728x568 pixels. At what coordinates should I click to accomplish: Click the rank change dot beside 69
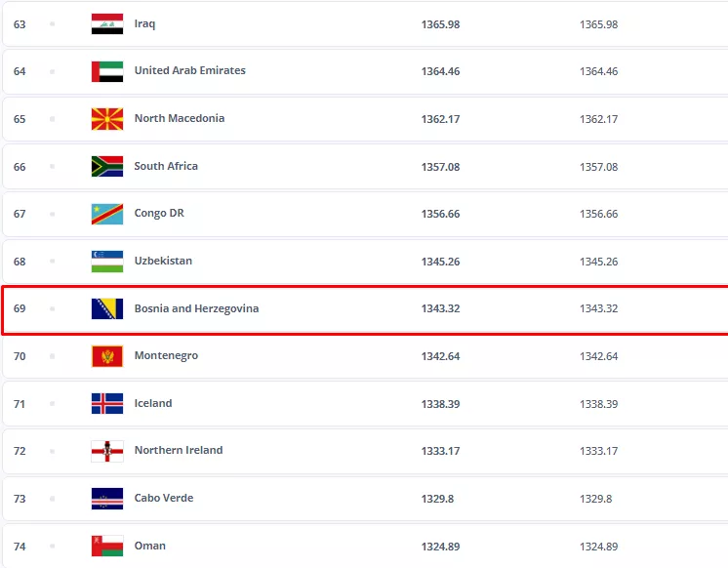pos(53,309)
